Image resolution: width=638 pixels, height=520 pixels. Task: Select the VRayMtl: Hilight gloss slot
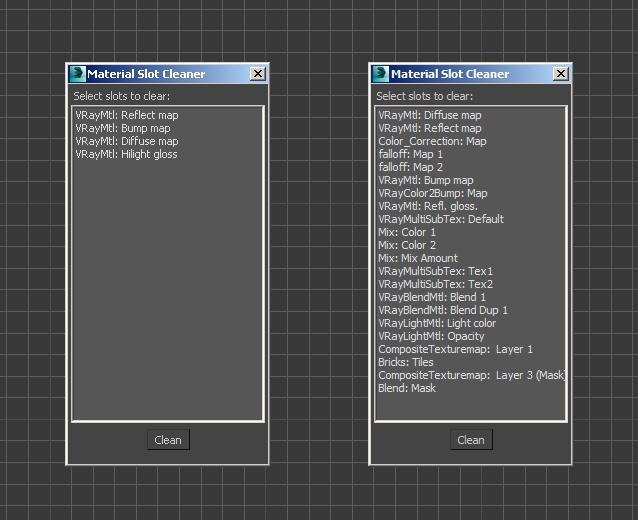(x=126, y=154)
